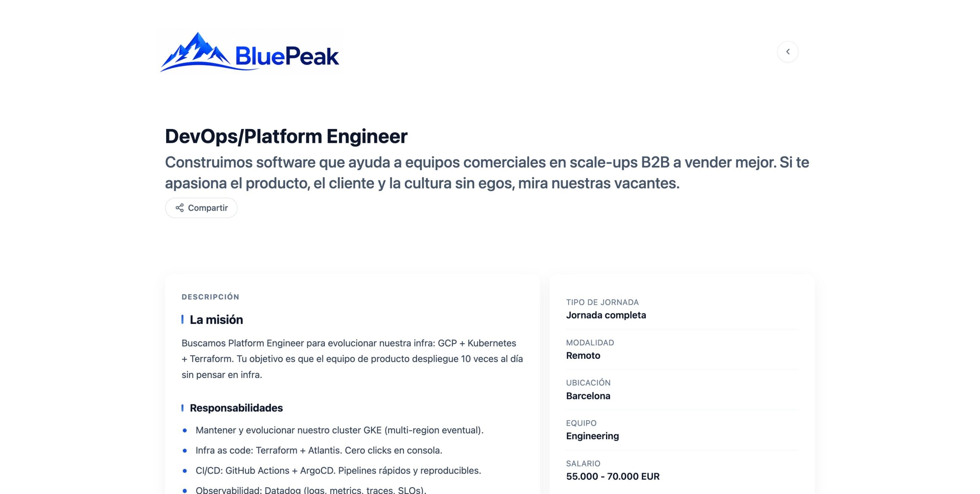Click the DESCRIPCIÓN section label
980x494 pixels.
click(210, 297)
